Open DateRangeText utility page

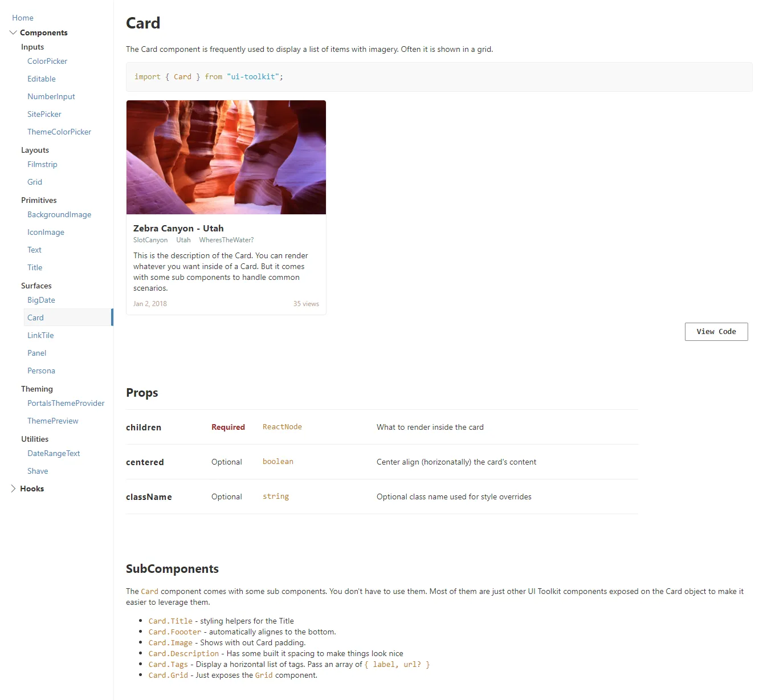pyautogui.click(x=54, y=453)
